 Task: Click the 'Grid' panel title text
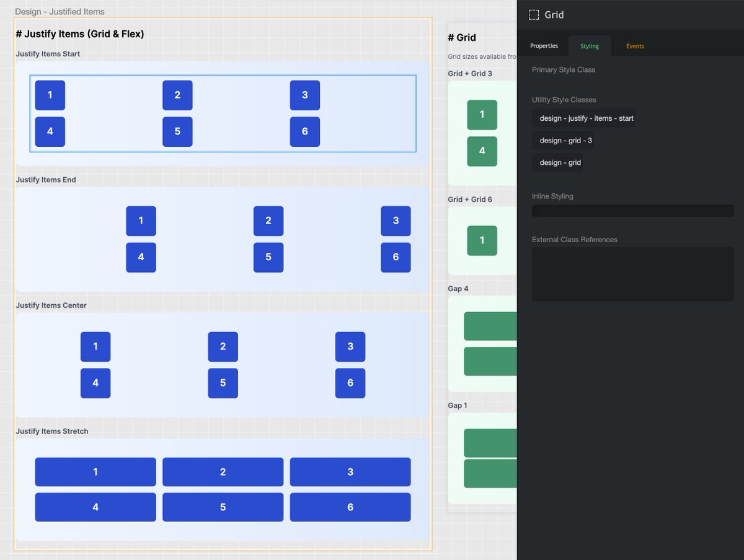coord(554,15)
